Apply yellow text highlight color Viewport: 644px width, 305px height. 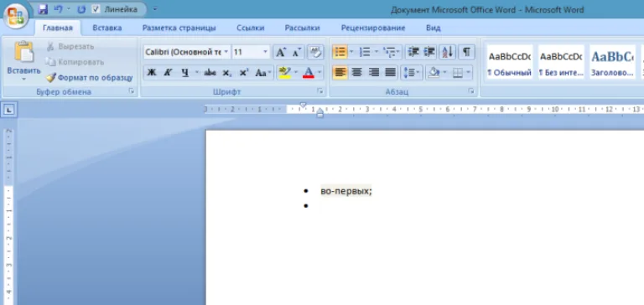pyautogui.click(x=284, y=73)
